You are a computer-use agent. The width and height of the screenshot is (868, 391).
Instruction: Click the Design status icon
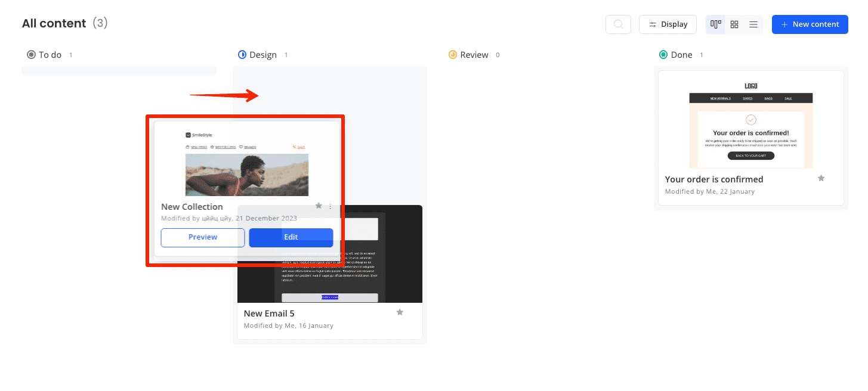(x=242, y=55)
